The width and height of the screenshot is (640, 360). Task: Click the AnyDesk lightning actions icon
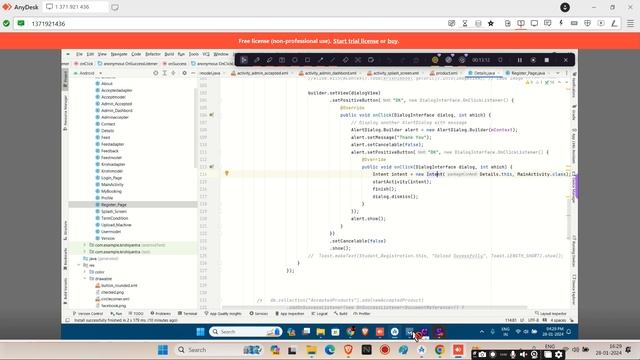561,23
